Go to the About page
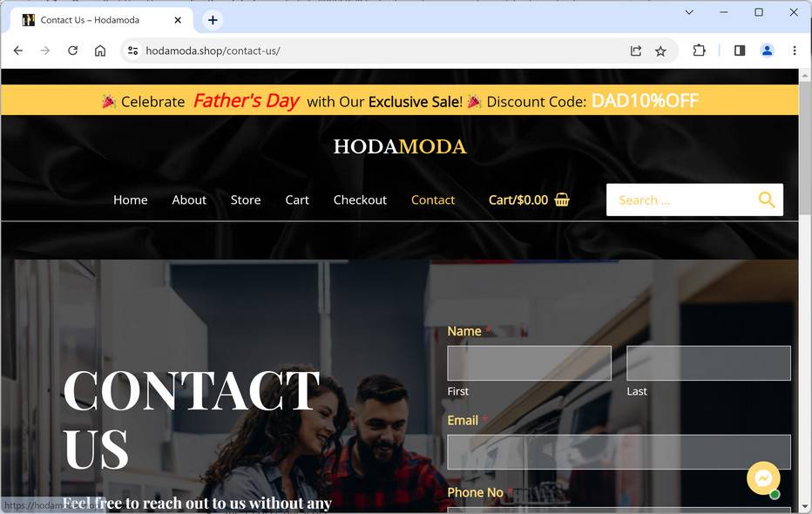Viewport: 812px width, 514px height. tap(189, 200)
